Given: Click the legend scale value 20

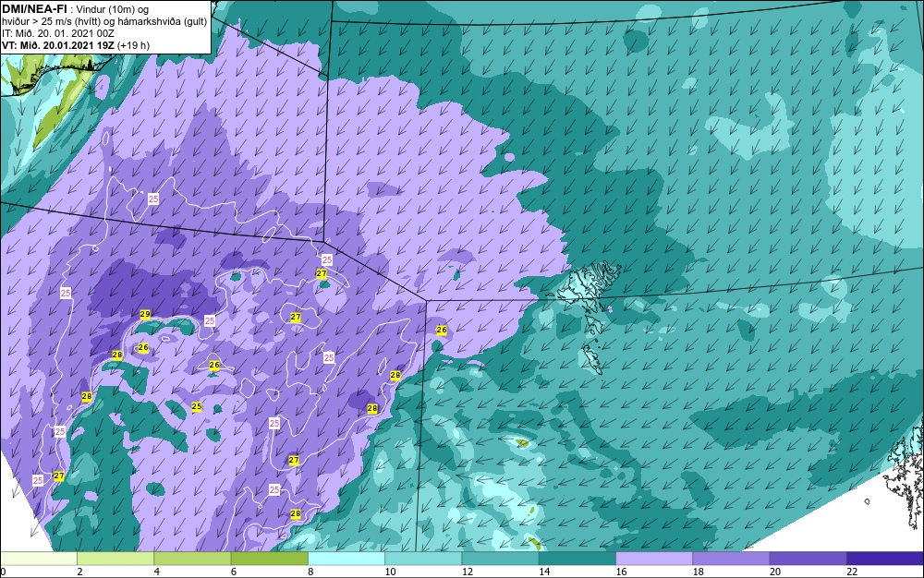Looking at the screenshot, I should [x=774, y=572].
